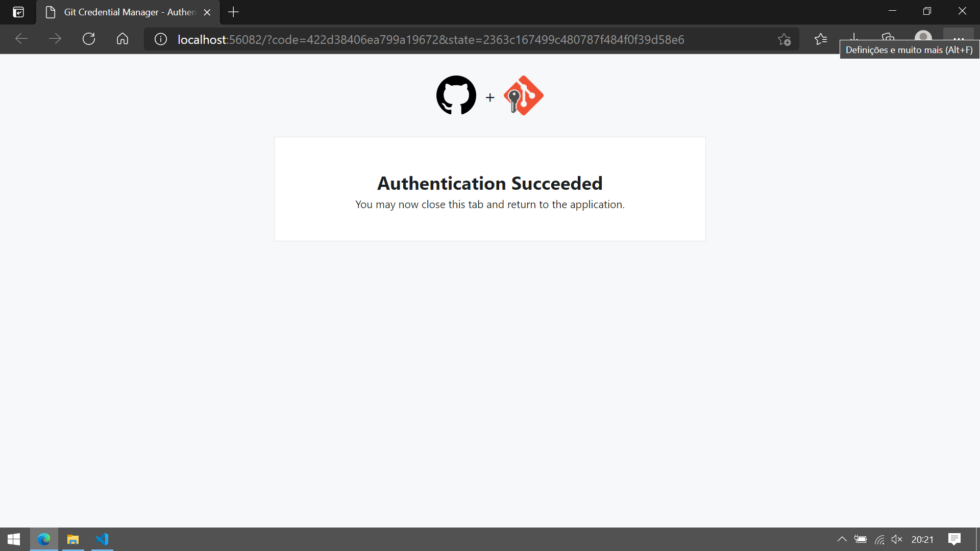
Task: Click the 'You may now close this tab' text
Action: point(490,205)
